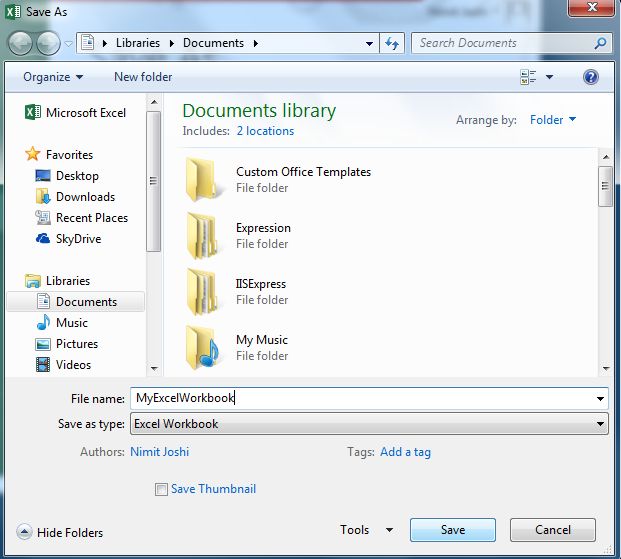Viewport: 621px width, 559px height.
Task: Click Add a tag
Action: [405, 452]
